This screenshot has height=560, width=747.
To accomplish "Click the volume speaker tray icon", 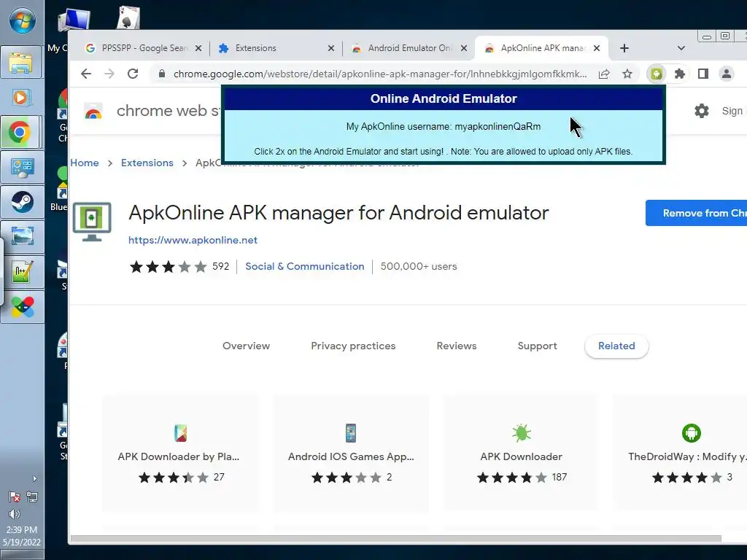I will click(x=15, y=514).
